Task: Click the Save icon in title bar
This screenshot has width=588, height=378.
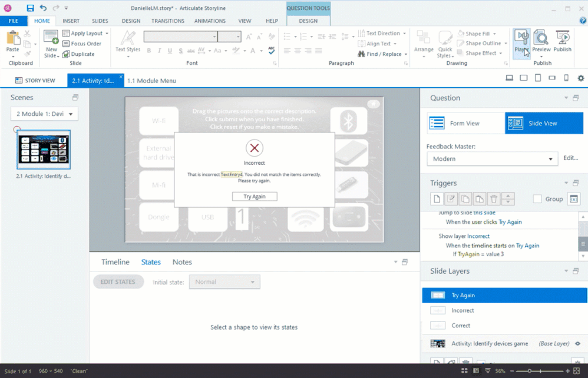Action: [x=30, y=8]
